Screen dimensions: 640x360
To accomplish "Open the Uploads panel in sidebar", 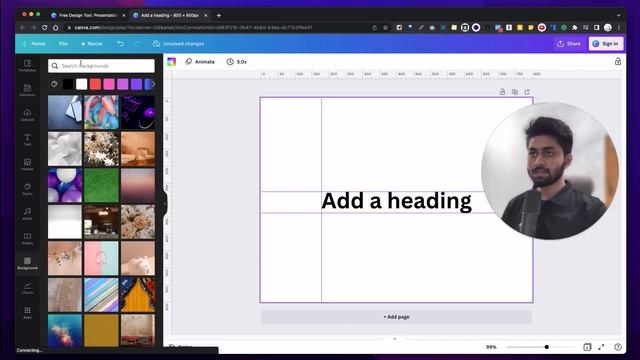I will click(x=27, y=115).
